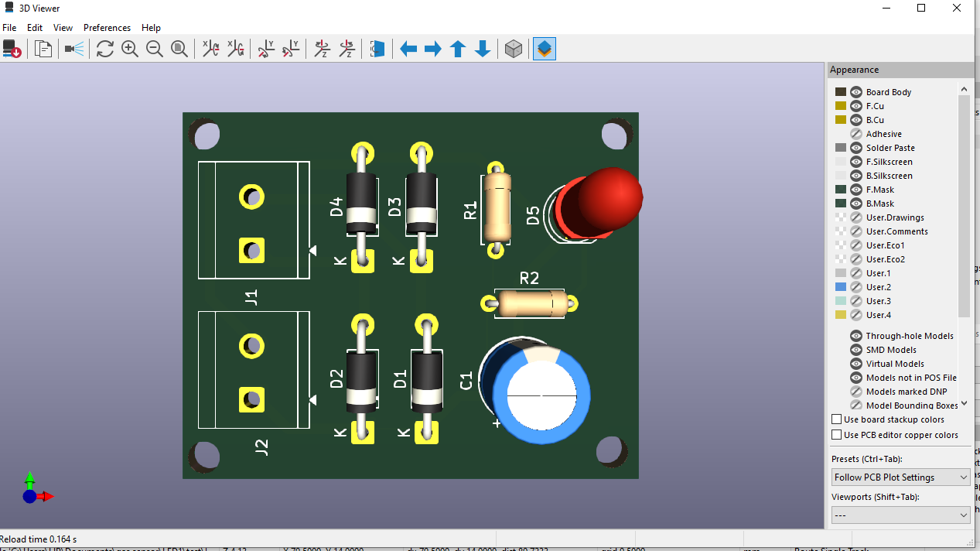Copy 3D image to clipboard
The image size is (980, 551).
click(x=44, y=50)
